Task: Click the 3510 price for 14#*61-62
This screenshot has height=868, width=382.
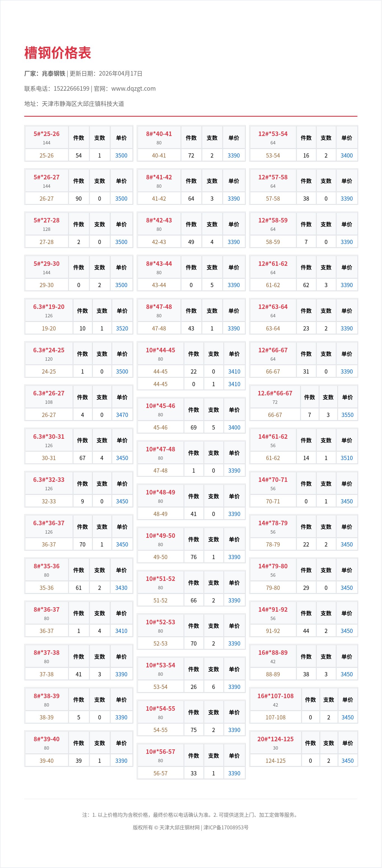Action: (x=347, y=458)
